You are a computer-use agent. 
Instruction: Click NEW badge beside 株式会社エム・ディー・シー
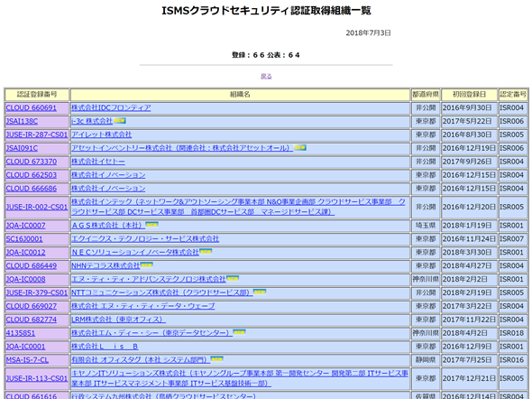click(x=240, y=332)
